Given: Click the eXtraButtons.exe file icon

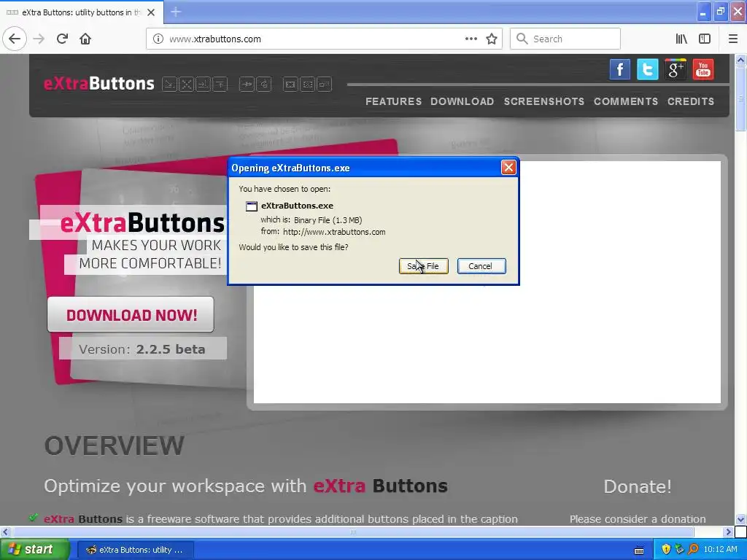Looking at the screenshot, I should (x=251, y=206).
